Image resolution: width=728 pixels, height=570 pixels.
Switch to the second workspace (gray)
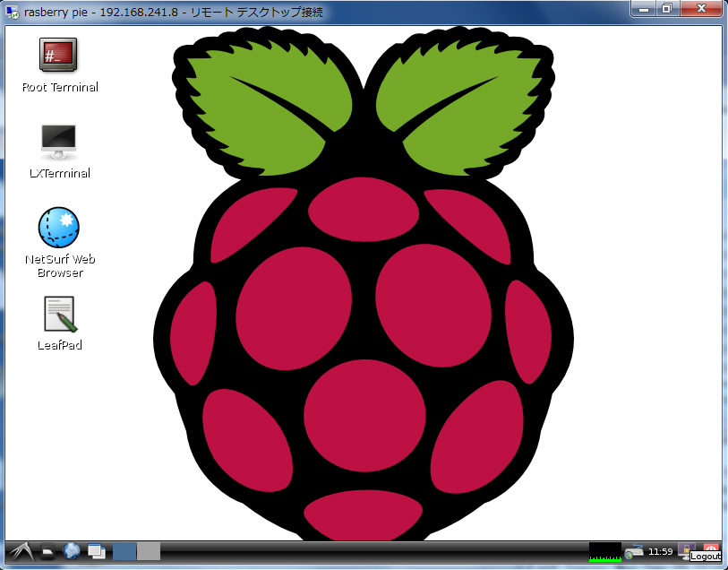(x=149, y=551)
